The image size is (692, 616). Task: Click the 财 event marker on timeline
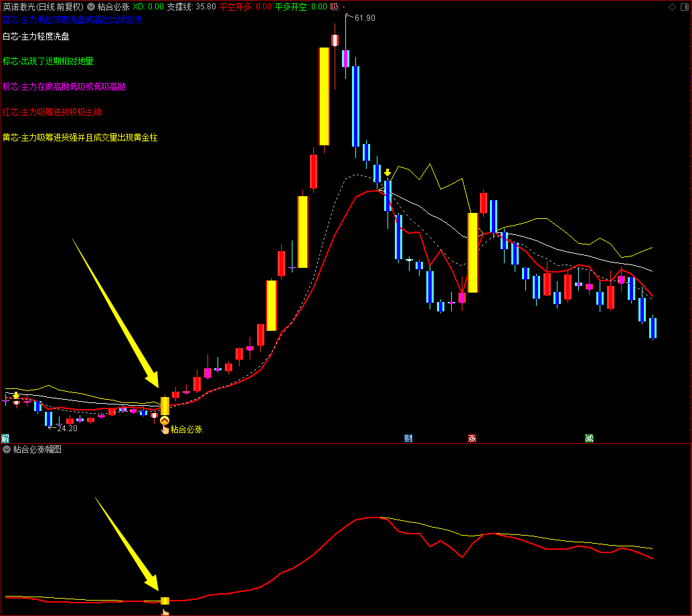(408, 438)
